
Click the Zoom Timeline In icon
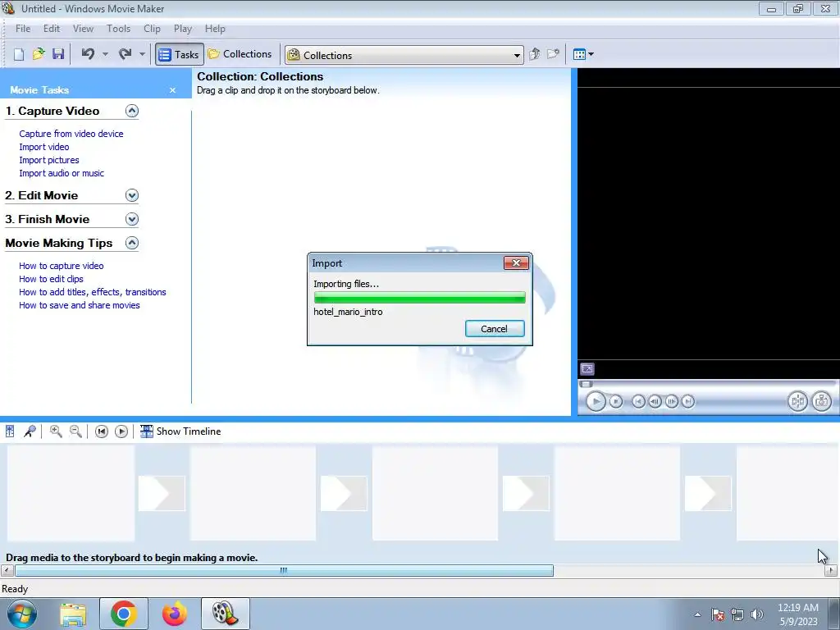(56, 431)
